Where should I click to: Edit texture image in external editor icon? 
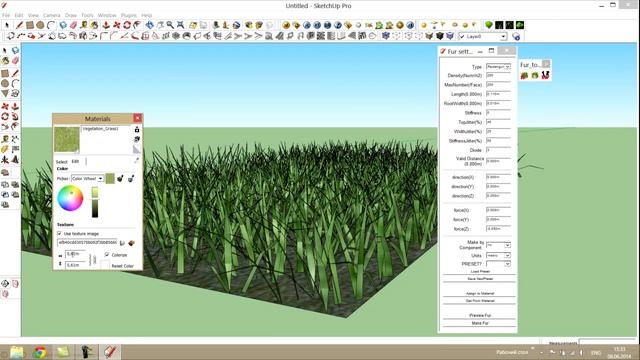pos(131,243)
